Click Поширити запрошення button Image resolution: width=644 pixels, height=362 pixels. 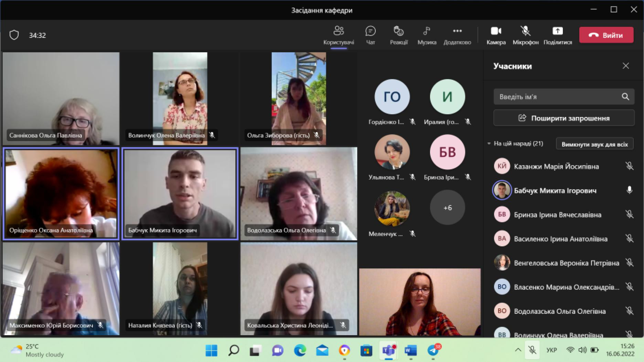pos(564,118)
